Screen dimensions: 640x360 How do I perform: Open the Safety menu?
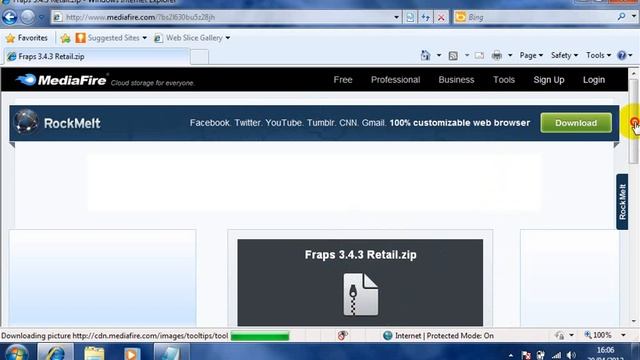(564, 55)
